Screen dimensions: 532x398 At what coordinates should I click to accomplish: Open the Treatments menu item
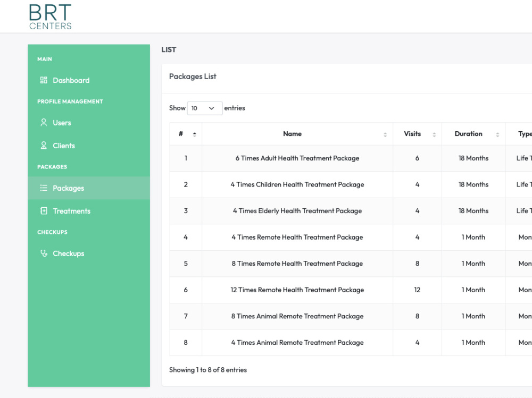click(x=89, y=211)
